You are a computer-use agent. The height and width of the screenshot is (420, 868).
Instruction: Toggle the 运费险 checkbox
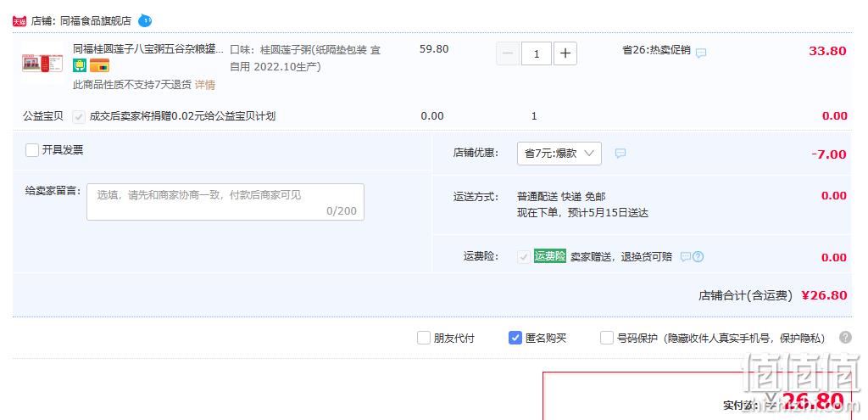[524, 257]
